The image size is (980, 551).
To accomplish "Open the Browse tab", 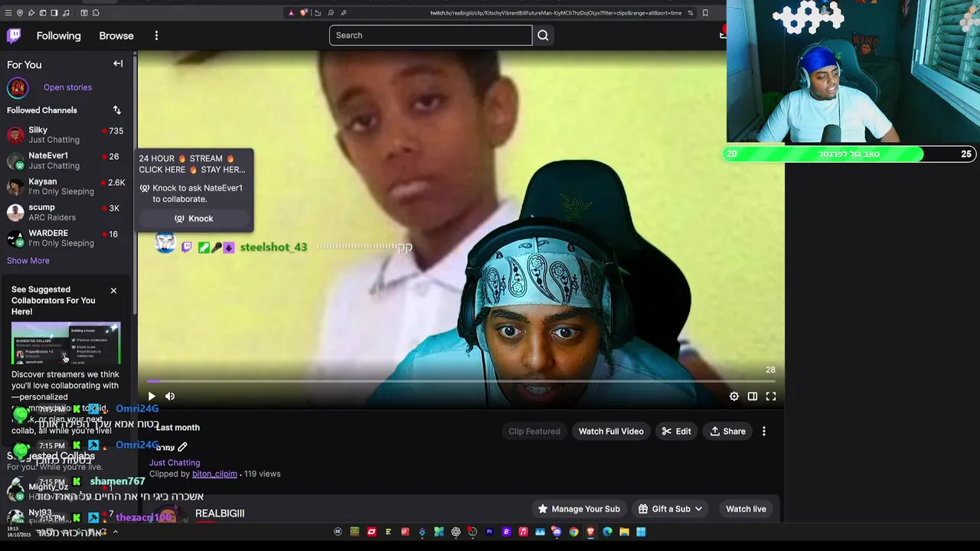I will [x=116, y=35].
